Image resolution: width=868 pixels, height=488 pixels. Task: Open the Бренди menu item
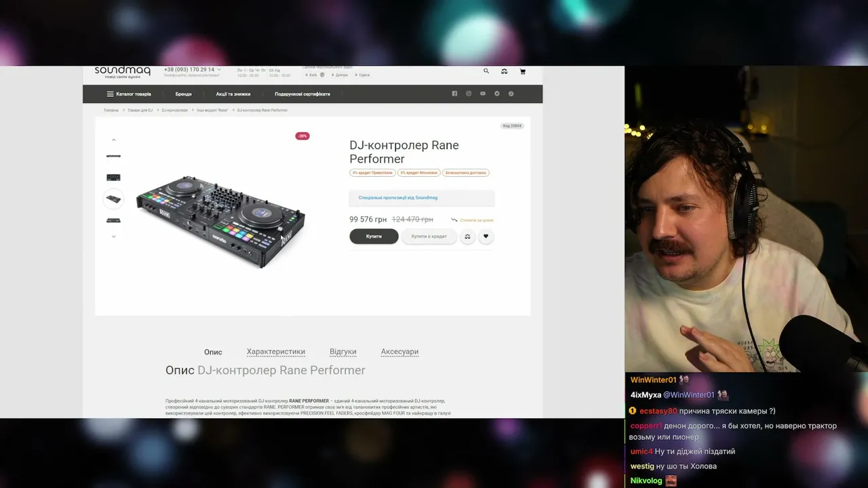point(183,94)
